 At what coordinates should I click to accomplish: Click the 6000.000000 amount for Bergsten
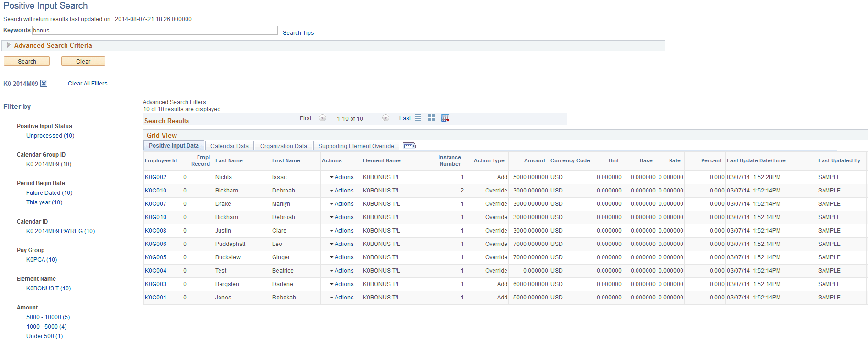point(530,284)
